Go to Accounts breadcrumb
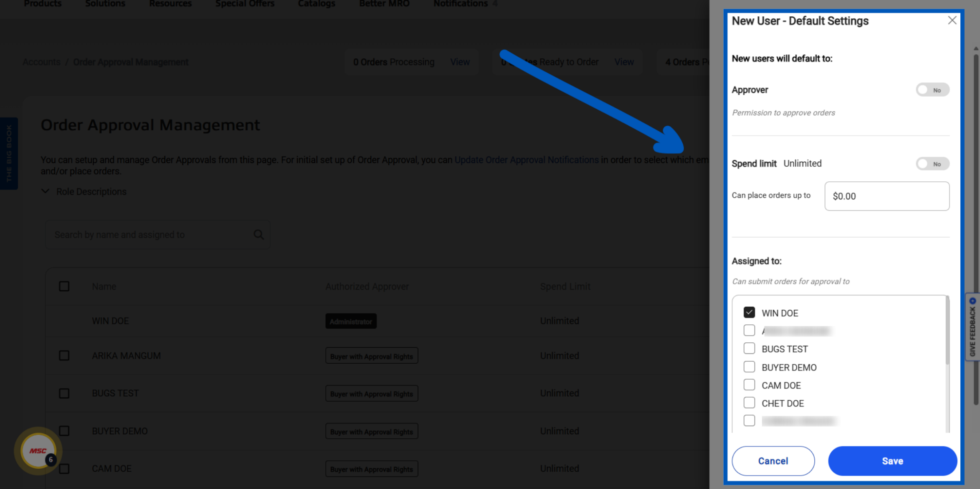 pos(41,62)
